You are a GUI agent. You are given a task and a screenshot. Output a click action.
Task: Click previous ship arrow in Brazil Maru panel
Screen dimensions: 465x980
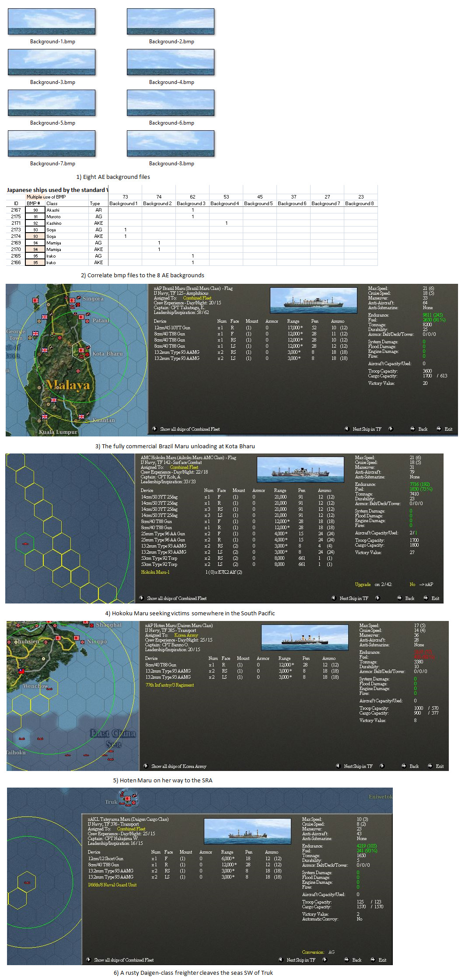pos(347,429)
